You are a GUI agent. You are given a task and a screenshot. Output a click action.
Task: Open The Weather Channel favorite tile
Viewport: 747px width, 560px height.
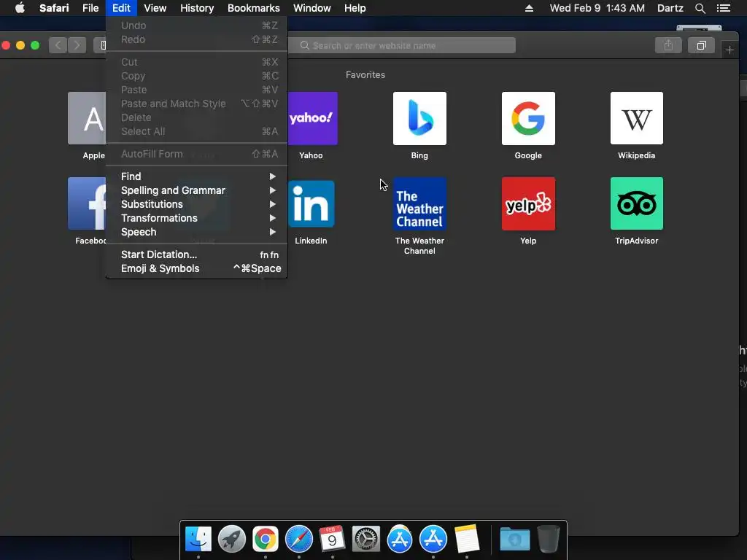tap(419, 204)
